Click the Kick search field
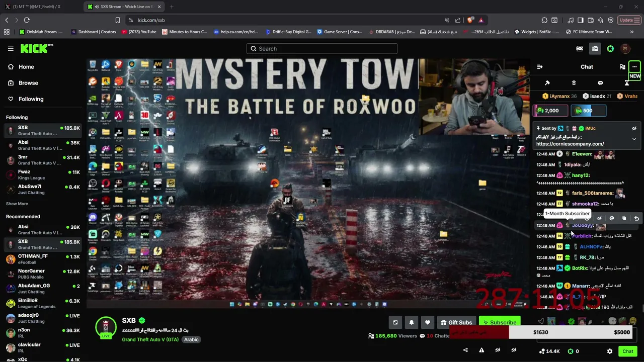644x362 pixels. (322, 49)
